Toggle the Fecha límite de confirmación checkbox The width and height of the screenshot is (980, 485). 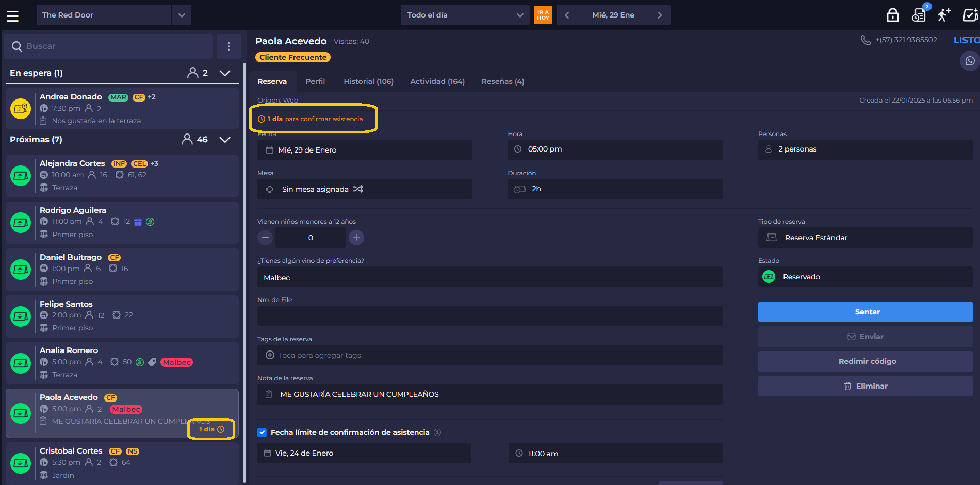tap(262, 432)
